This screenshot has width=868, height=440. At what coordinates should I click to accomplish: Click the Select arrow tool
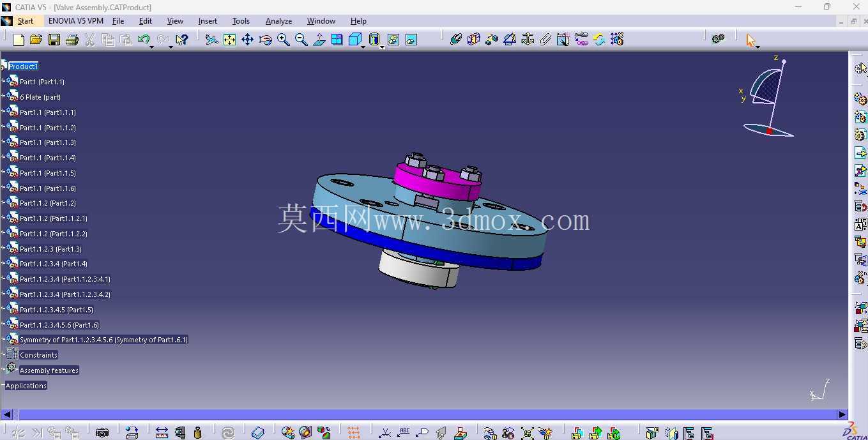click(x=750, y=40)
